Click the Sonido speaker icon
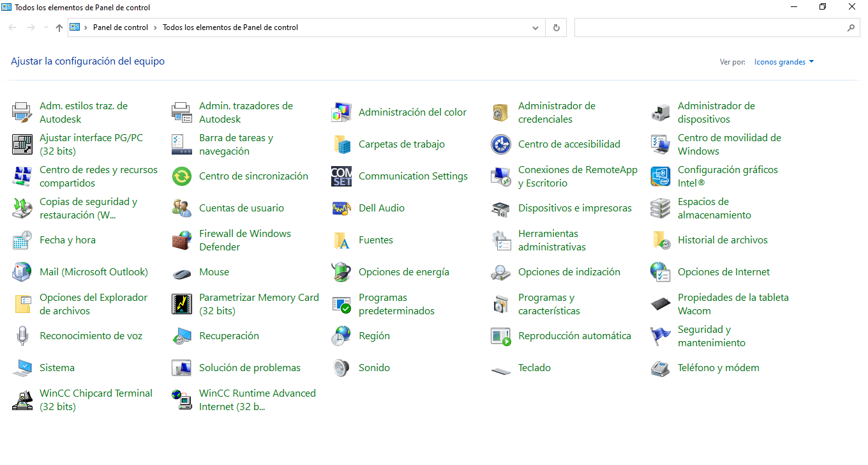The width and height of the screenshot is (868, 465). pyautogui.click(x=341, y=368)
